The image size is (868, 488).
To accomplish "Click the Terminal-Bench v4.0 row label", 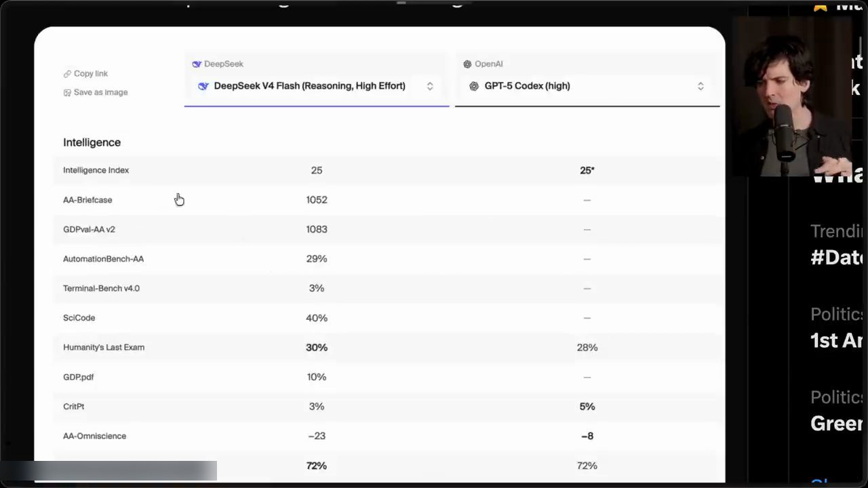I will click(x=101, y=288).
